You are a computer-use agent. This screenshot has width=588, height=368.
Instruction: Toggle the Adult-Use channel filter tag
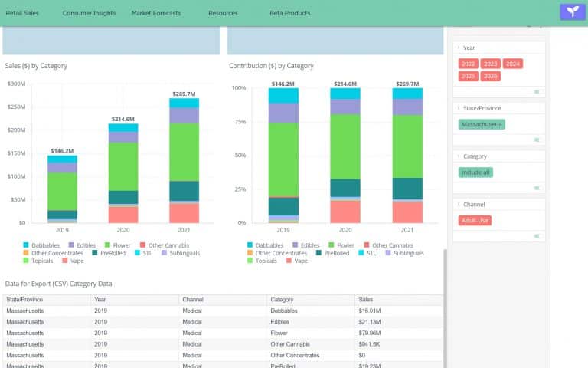pos(475,221)
